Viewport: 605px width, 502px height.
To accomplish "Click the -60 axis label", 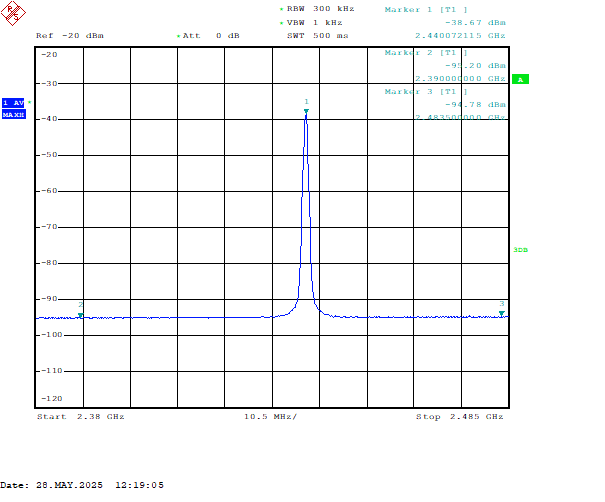I will [49, 191].
